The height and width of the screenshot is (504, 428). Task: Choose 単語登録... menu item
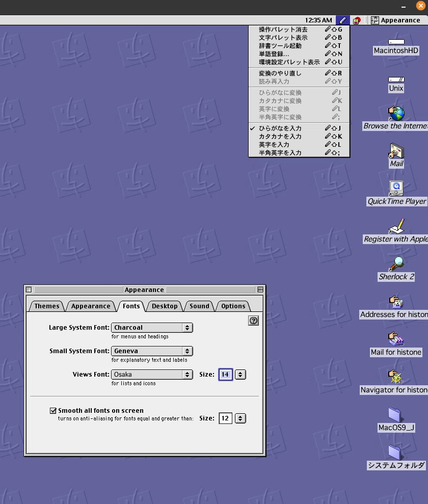coord(299,54)
